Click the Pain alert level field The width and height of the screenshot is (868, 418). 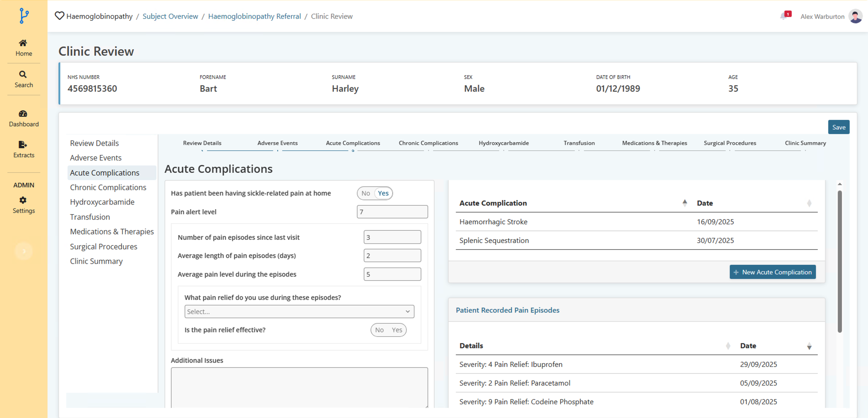coord(392,212)
